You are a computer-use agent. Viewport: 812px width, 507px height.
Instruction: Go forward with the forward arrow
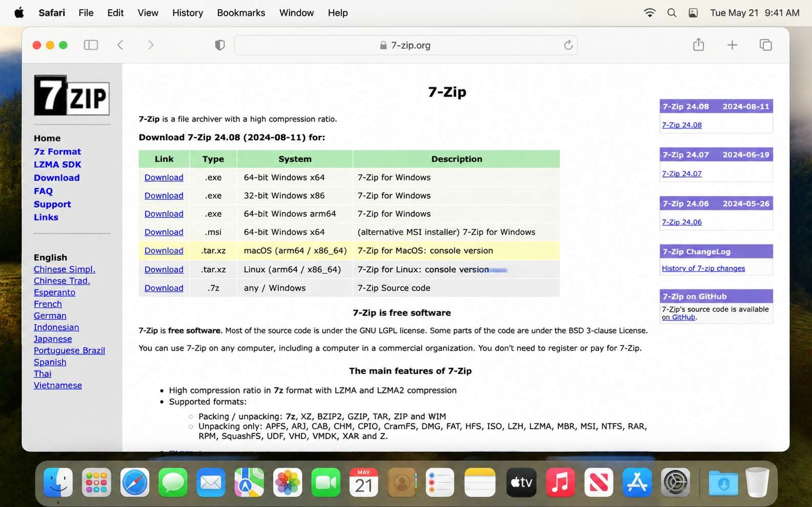[x=150, y=45]
